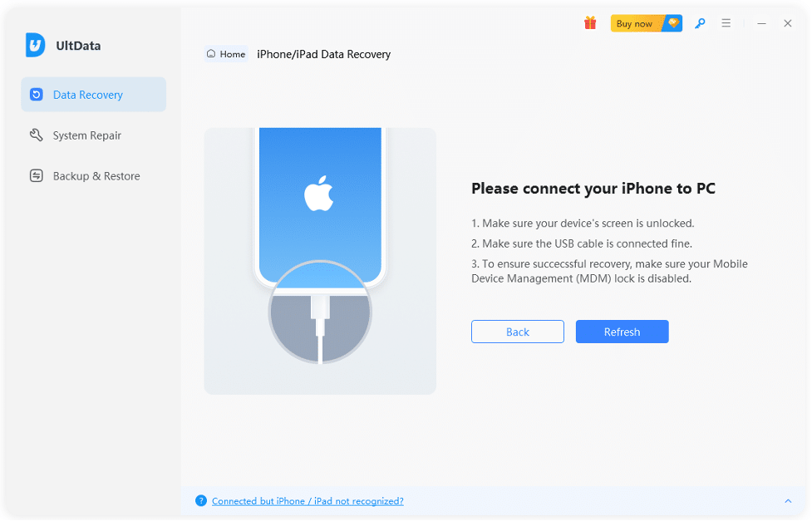Image resolution: width=812 pixels, height=521 pixels.
Task: Click the System Repair wrench icon
Action: 37,135
